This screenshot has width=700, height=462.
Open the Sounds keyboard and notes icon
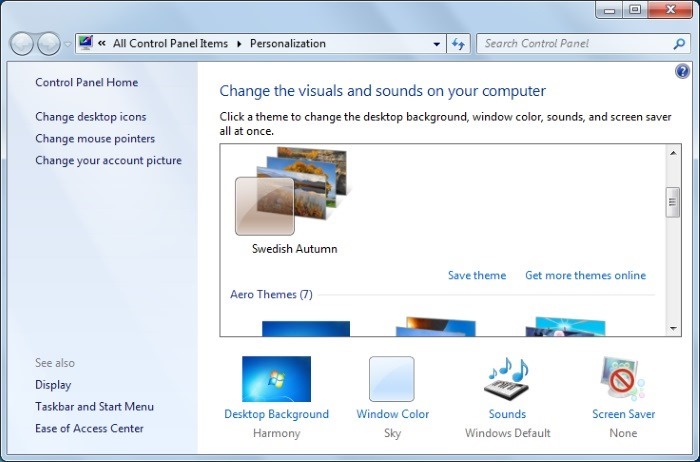508,379
